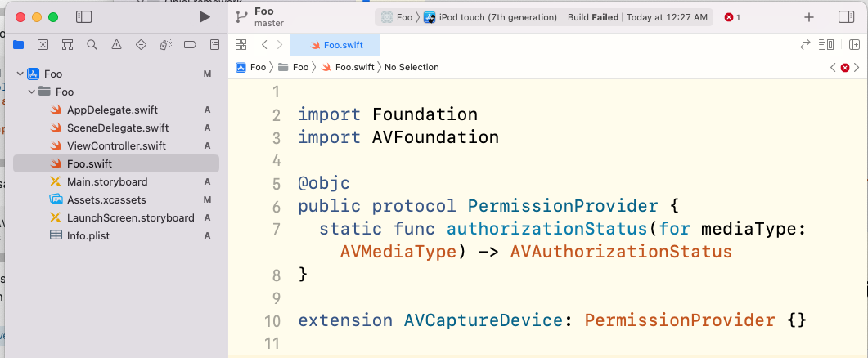868x358 pixels.
Task: Open the Symbol navigator
Action: (68, 45)
